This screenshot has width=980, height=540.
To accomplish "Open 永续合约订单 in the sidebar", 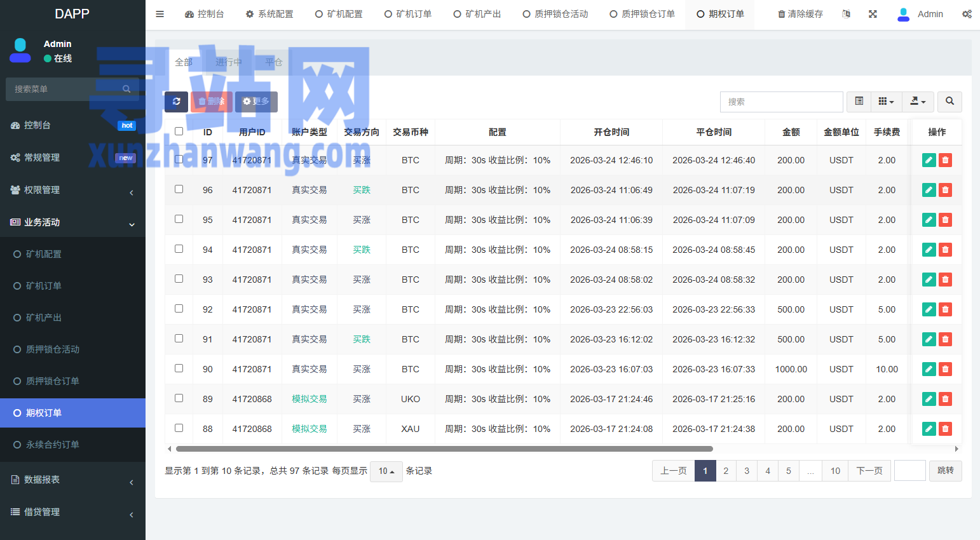I will (53, 445).
